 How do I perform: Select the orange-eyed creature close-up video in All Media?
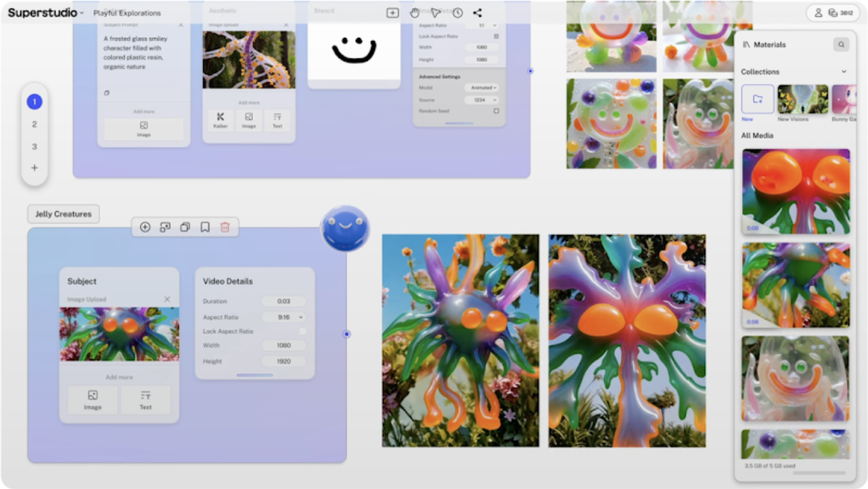tap(796, 191)
